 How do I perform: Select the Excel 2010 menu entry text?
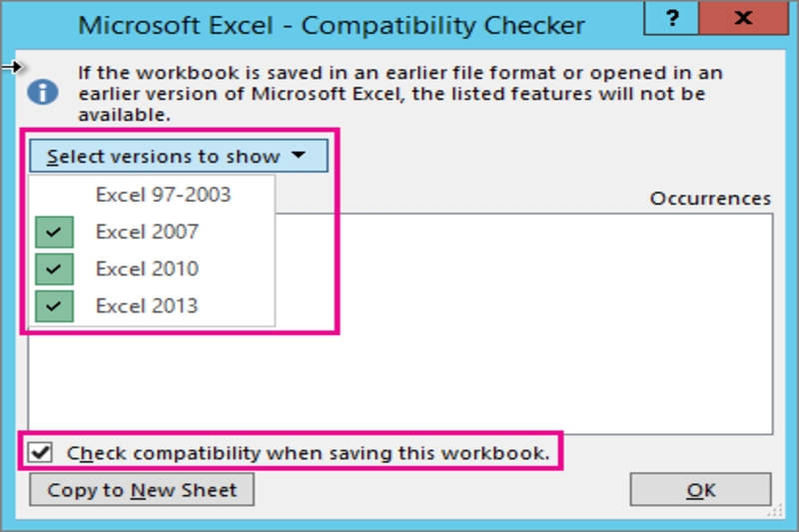(x=147, y=269)
